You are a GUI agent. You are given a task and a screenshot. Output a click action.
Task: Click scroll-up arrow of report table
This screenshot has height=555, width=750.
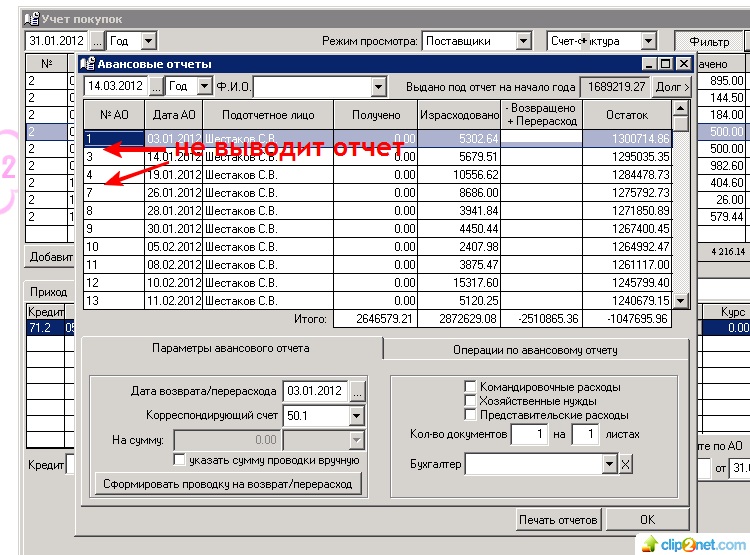point(681,108)
